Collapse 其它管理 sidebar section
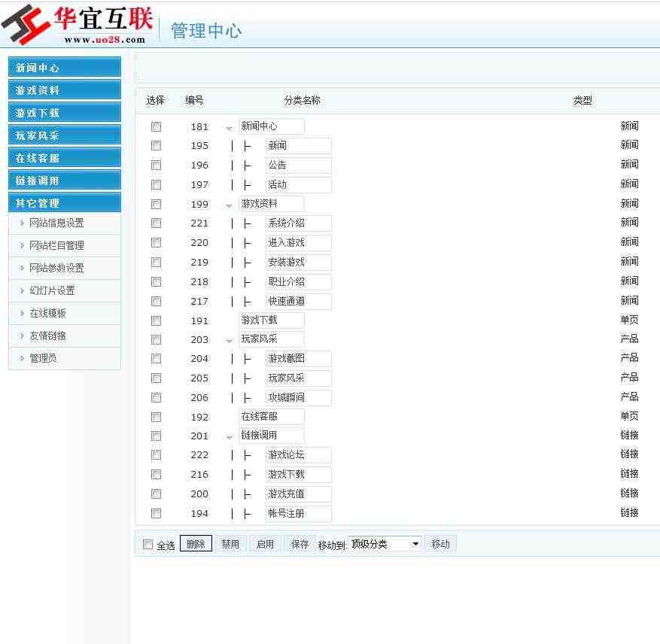 [65, 203]
